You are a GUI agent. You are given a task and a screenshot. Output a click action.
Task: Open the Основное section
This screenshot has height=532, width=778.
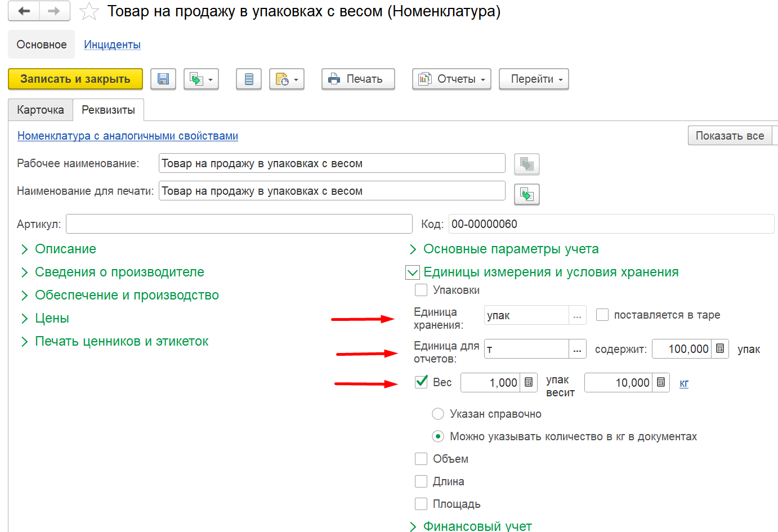pyautogui.click(x=42, y=44)
